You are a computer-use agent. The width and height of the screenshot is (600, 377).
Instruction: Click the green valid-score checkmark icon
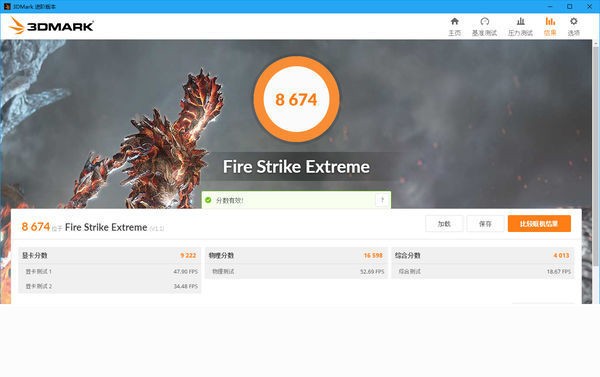208,200
